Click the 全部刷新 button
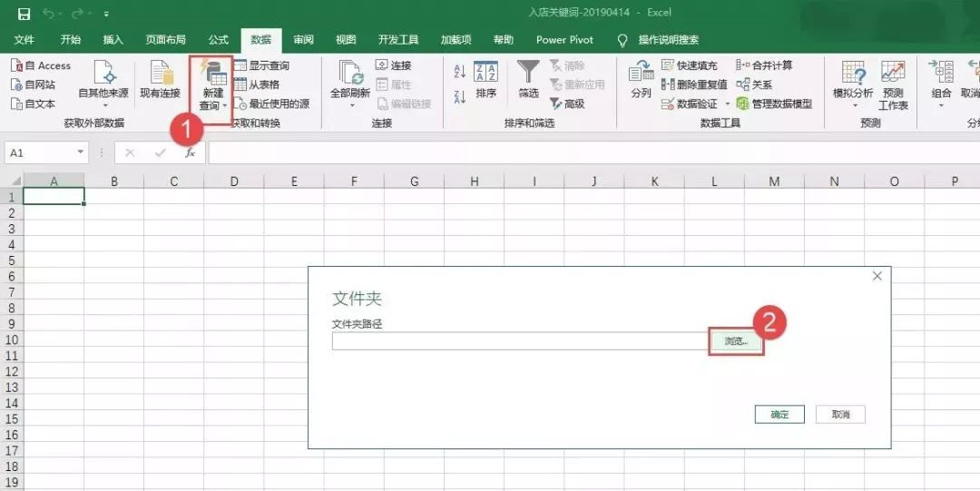The width and height of the screenshot is (980, 491). (x=350, y=83)
